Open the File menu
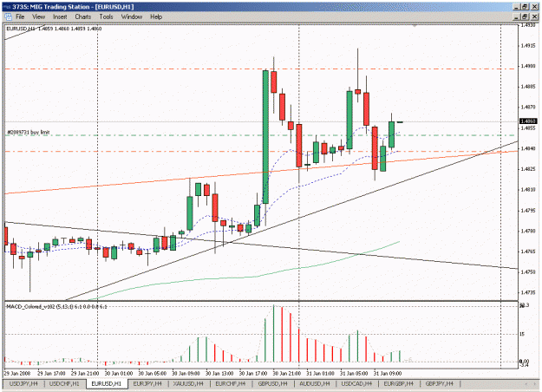The image size is (542, 392). [20, 16]
